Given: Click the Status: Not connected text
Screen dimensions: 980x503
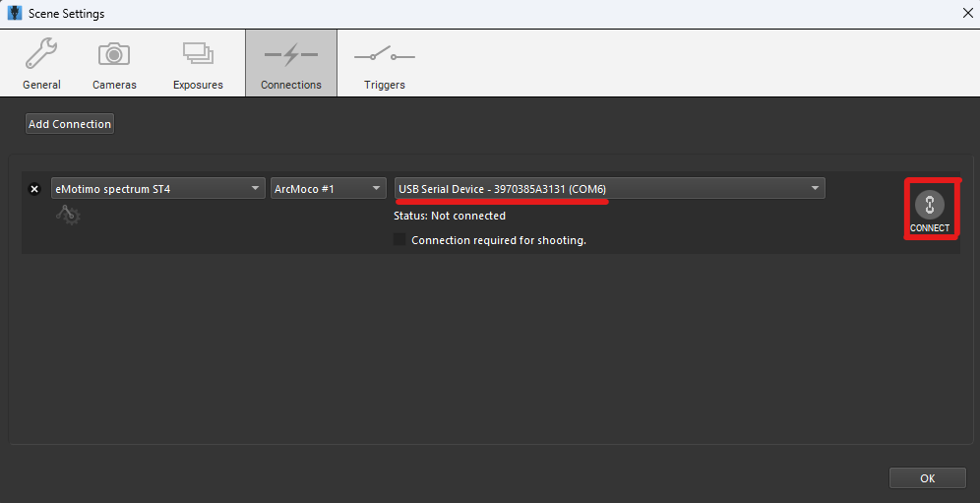Looking at the screenshot, I should pyautogui.click(x=450, y=216).
